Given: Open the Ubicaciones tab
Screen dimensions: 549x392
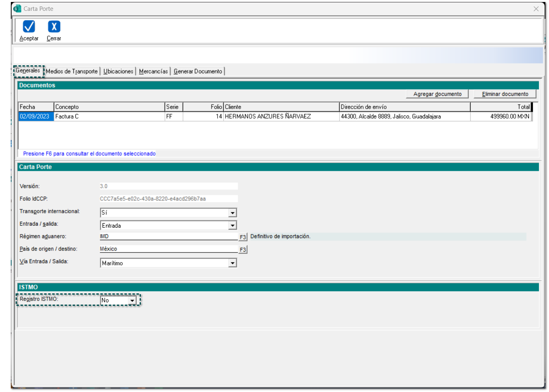Looking at the screenshot, I should (x=118, y=71).
